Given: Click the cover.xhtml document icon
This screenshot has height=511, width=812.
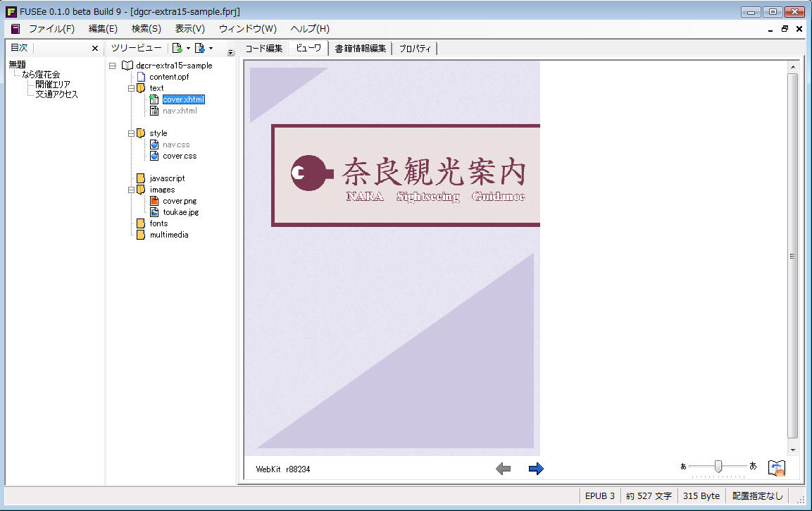Looking at the screenshot, I should [x=154, y=99].
